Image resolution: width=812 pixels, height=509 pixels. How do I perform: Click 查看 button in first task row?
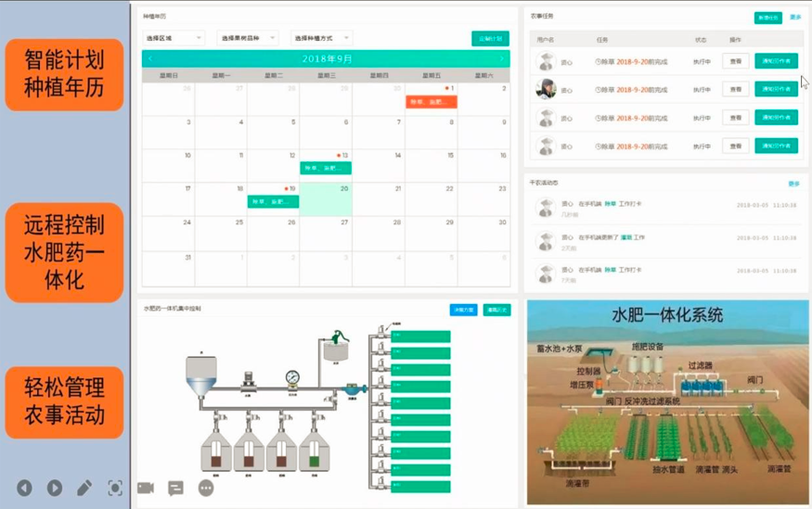point(735,61)
